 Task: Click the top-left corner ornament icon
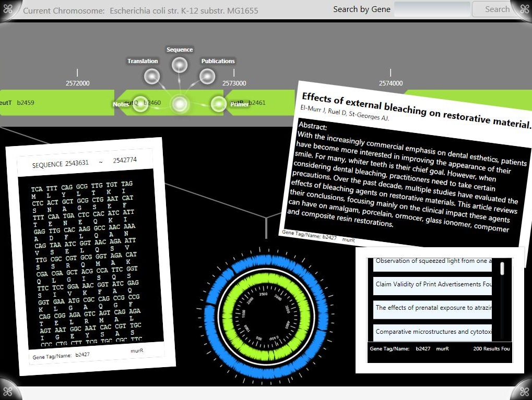click(7, 8)
